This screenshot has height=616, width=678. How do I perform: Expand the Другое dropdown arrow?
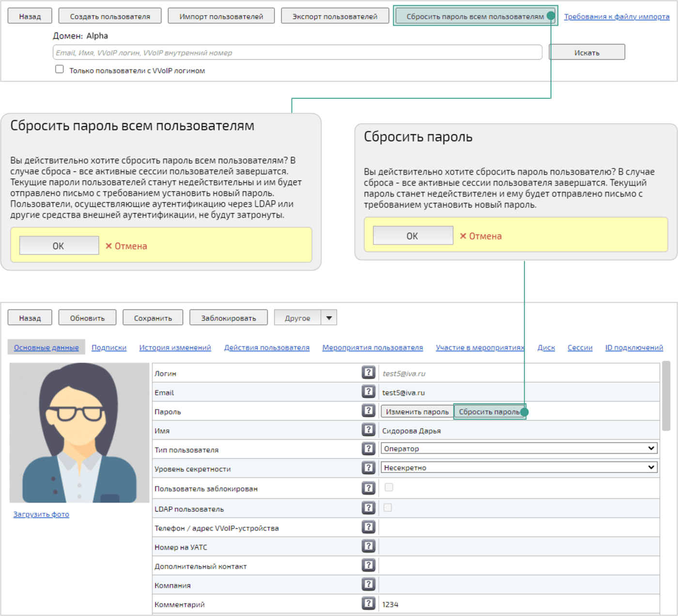[x=329, y=318]
